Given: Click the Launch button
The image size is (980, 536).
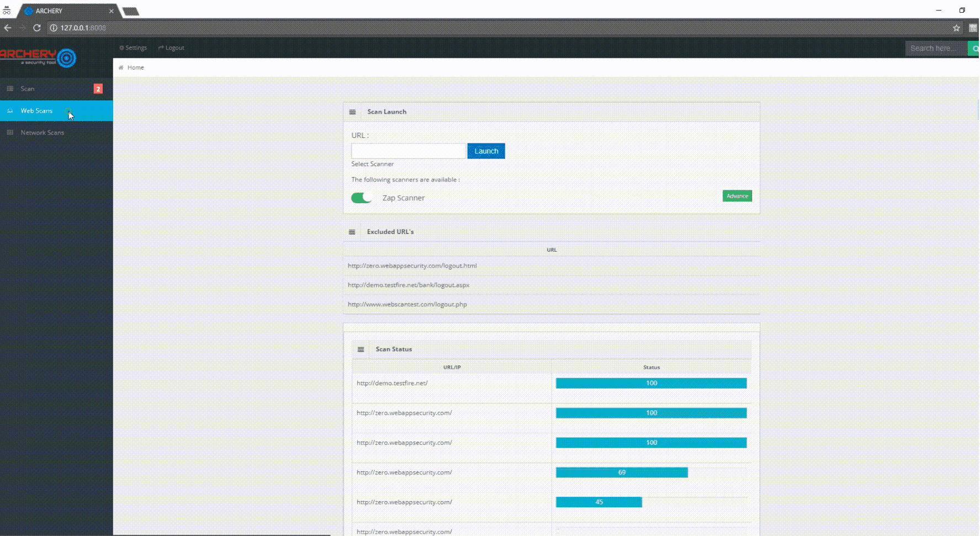Looking at the screenshot, I should (x=486, y=151).
